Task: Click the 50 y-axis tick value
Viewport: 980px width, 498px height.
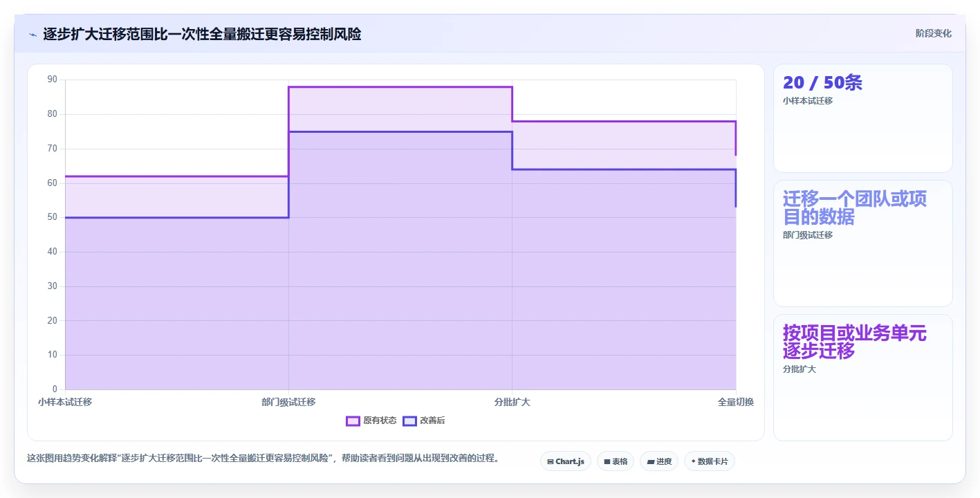Action: point(53,217)
